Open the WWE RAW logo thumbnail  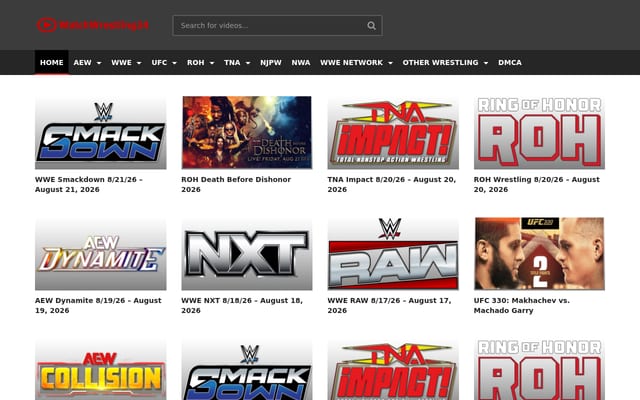pos(393,253)
